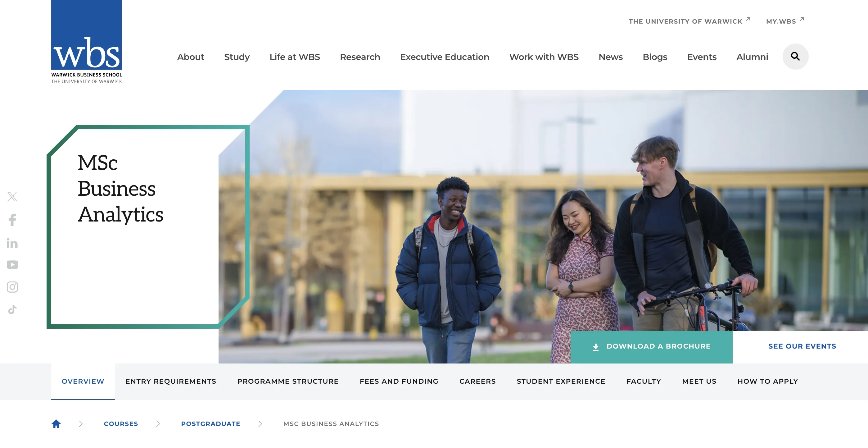The width and height of the screenshot is (868, 448).
Task: Open the Study navigation menu
Action: [x=237, y=57]
